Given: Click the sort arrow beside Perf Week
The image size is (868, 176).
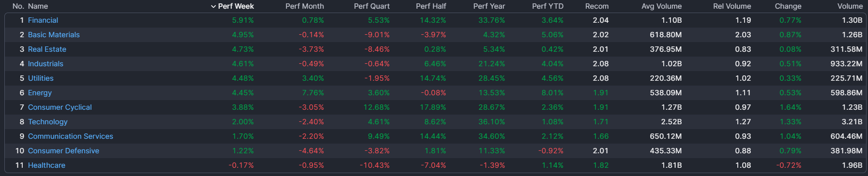Looking at the screenshot, I should coord(213,6).
